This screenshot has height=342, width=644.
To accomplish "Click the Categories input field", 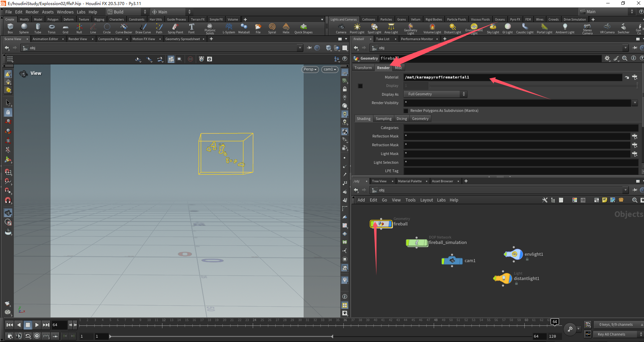I will click(521, 128).
